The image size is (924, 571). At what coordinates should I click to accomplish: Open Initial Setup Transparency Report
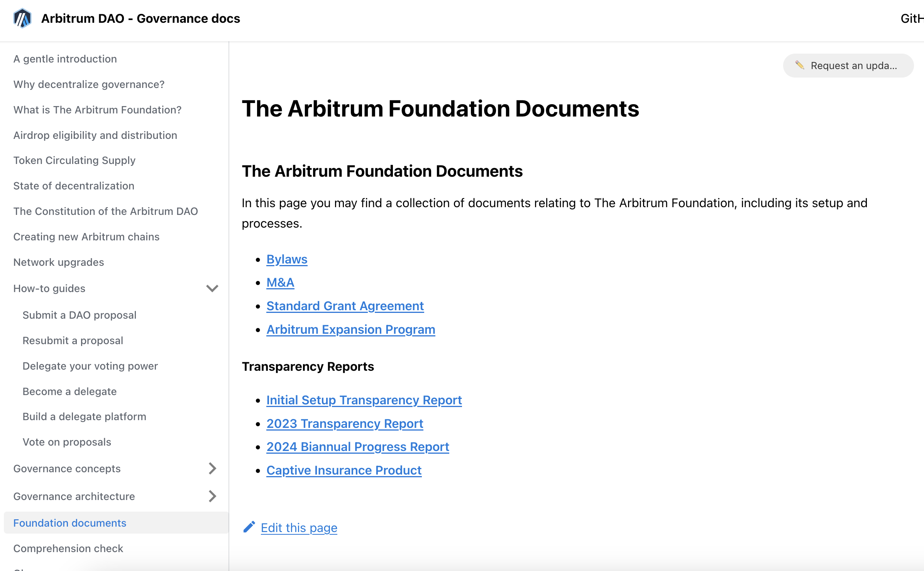(364, 400)
